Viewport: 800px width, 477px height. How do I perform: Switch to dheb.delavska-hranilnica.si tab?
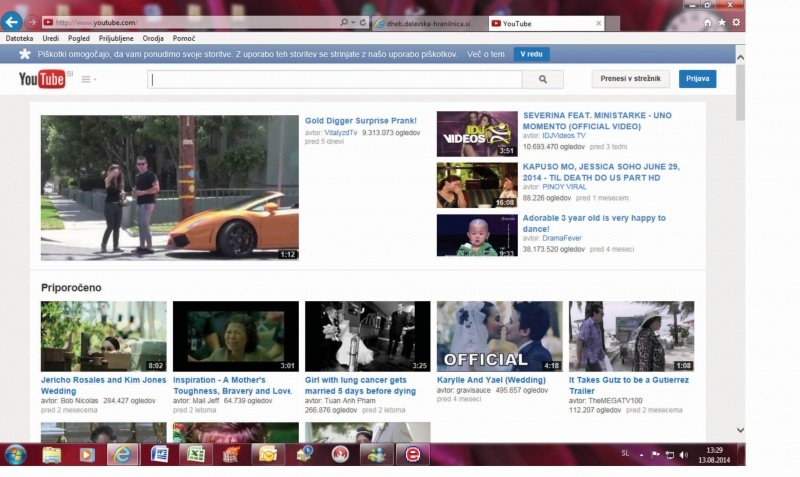(x=429, y=23)
